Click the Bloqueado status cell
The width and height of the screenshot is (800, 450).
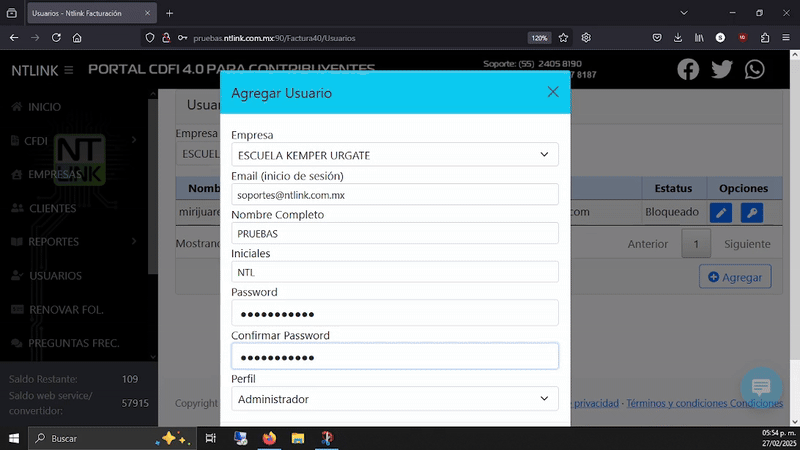tap(672, 212)
